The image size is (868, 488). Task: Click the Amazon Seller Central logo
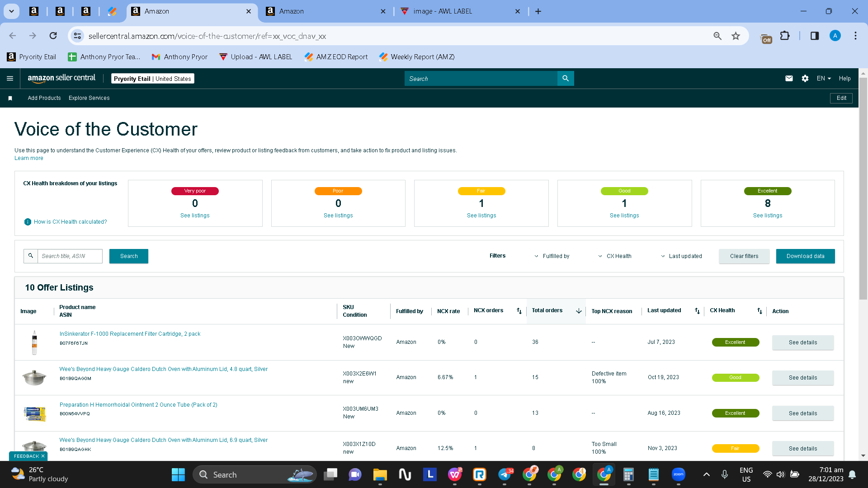coord(61,78)
